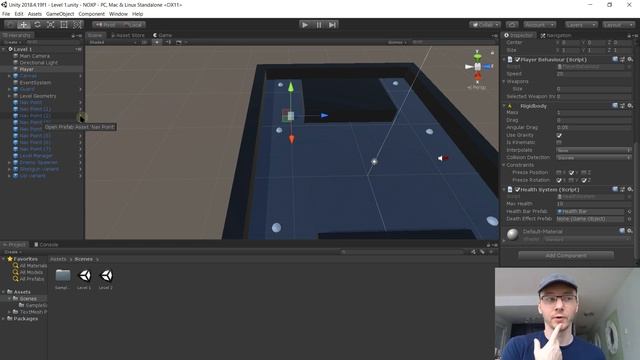Image resolution: width=640 pixels, height=360 pixels.
Task: Select the Hand tool in toolbar
Action: [10, 24]
